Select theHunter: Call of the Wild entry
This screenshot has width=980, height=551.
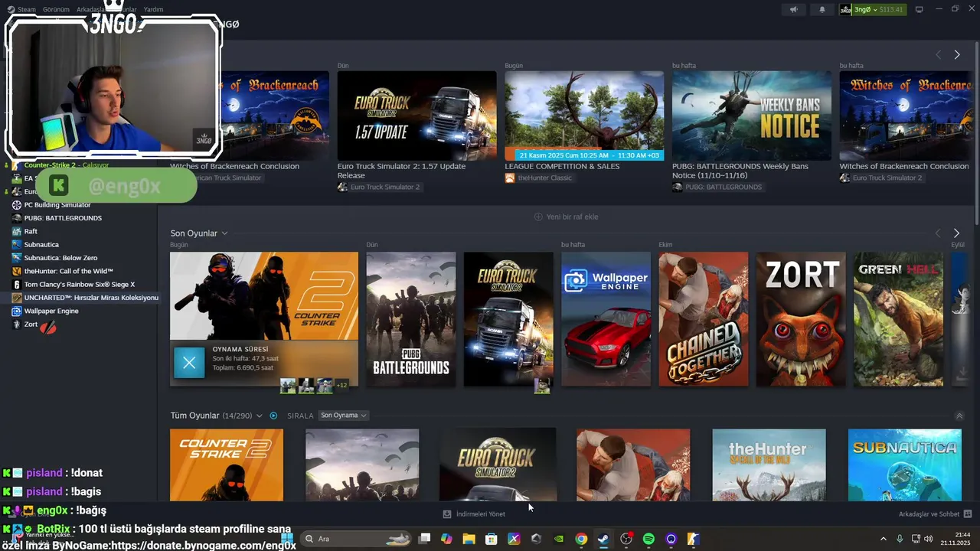tap(68, 271)
